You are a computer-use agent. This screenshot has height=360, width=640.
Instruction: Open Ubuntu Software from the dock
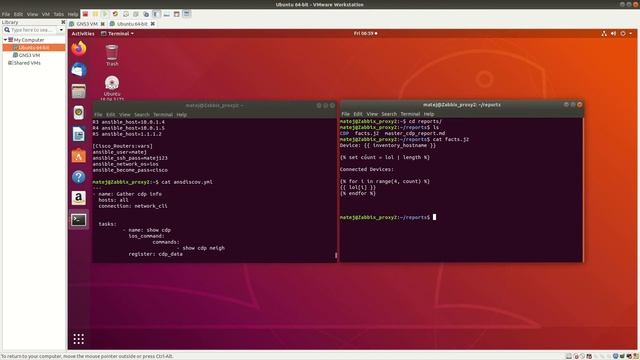click(79, 156)
